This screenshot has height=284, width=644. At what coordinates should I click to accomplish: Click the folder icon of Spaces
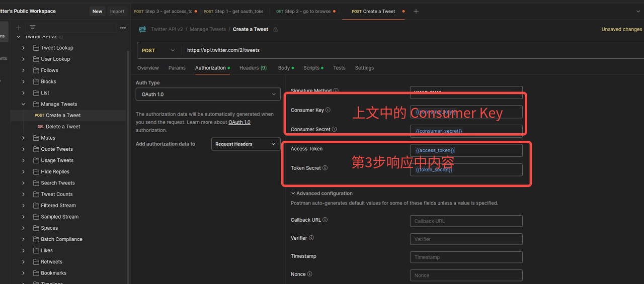(x=36, y=228)
